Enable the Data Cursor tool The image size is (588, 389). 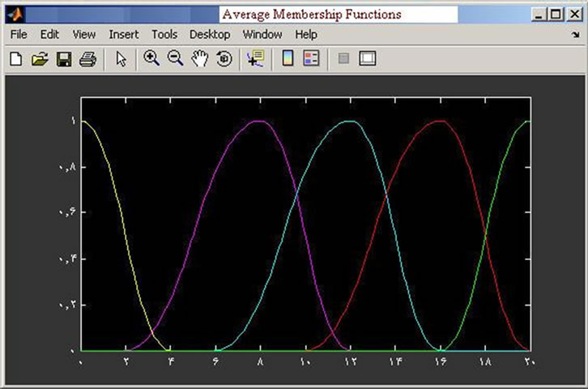255,58
